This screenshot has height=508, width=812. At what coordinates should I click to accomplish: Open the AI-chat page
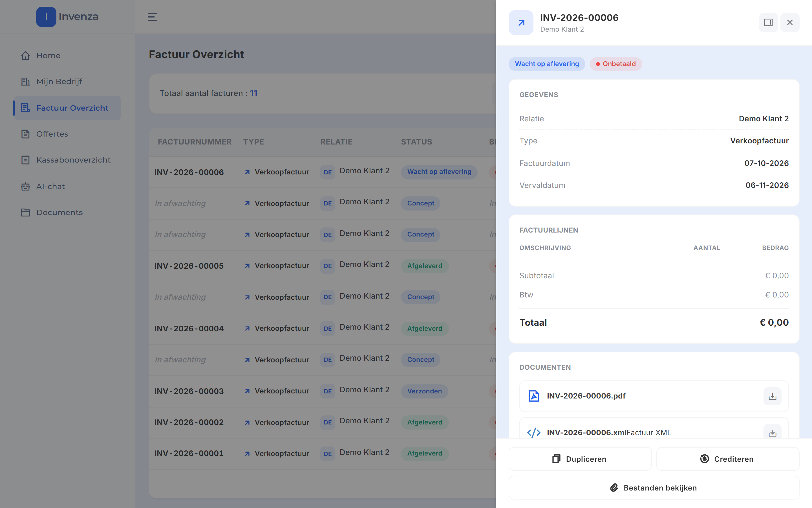pos(67,187)
